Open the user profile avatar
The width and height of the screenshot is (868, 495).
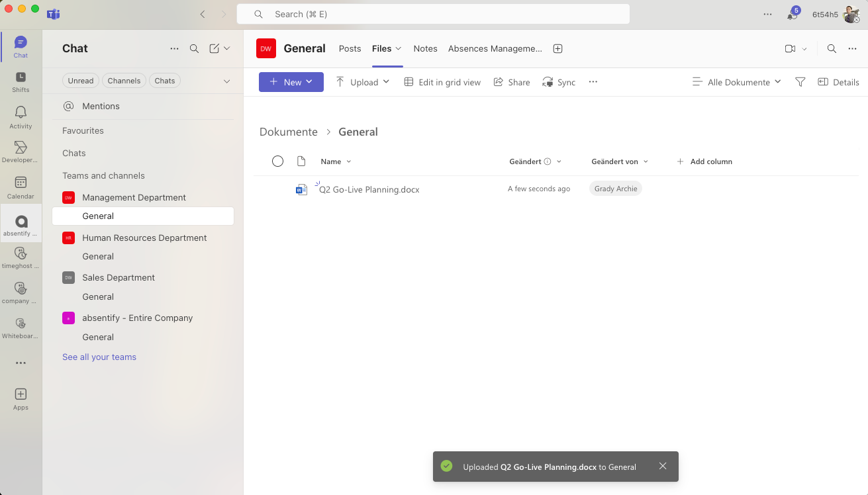[851, 14]
